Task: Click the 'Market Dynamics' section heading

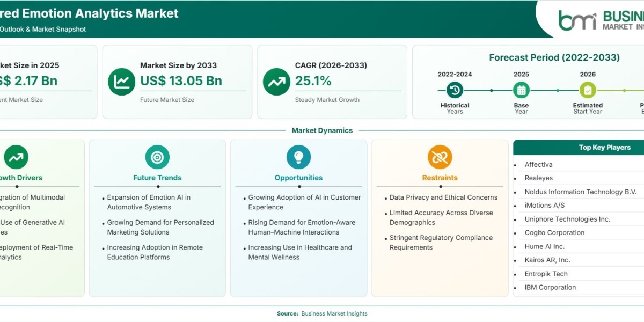Action: click(x=322, y=130)
